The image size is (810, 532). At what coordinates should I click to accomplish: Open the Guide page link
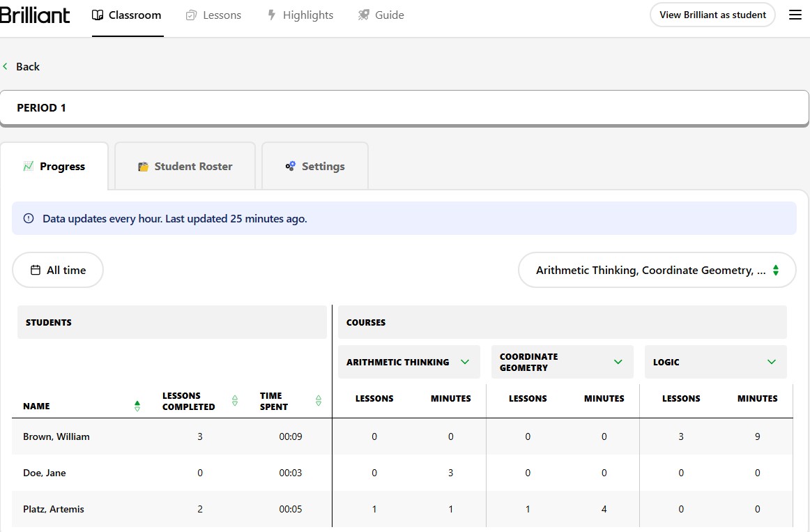pyautogui.click(x=381, y=15)
